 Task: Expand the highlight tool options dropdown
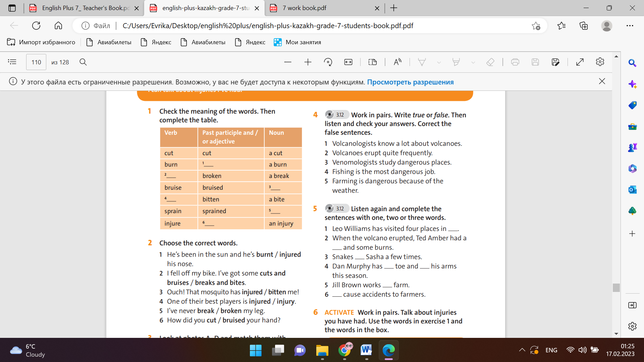click(473, 62)
